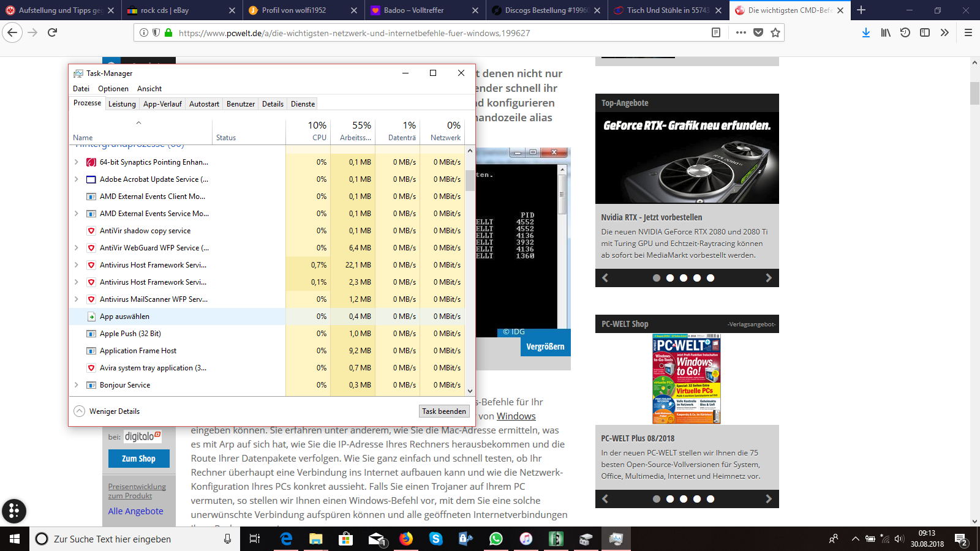Show more Firefox toolbar items chevron

pos(944,32)
